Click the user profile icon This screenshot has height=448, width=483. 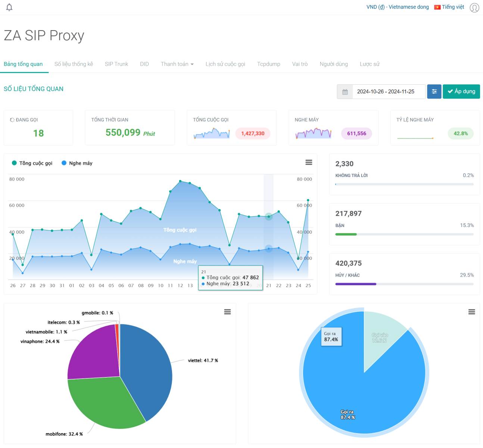(474, 7)
